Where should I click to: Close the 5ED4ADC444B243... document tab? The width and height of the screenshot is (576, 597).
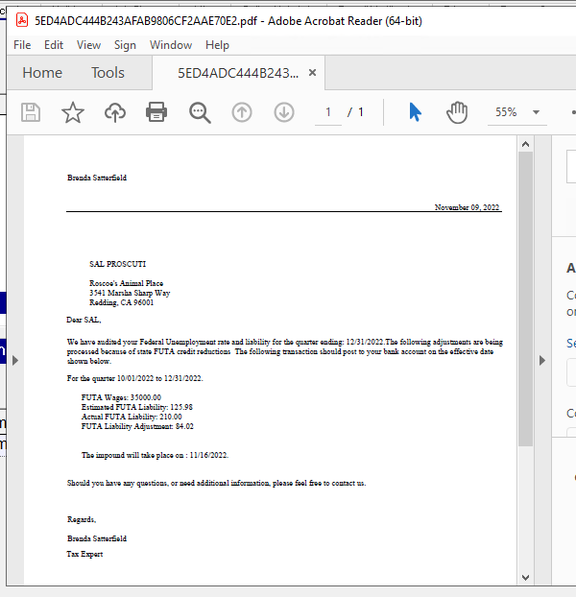tap(313, 72)
